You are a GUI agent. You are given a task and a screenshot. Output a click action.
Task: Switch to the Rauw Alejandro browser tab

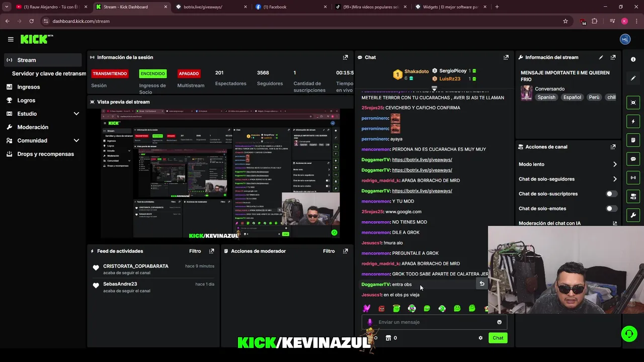[51, 7]
